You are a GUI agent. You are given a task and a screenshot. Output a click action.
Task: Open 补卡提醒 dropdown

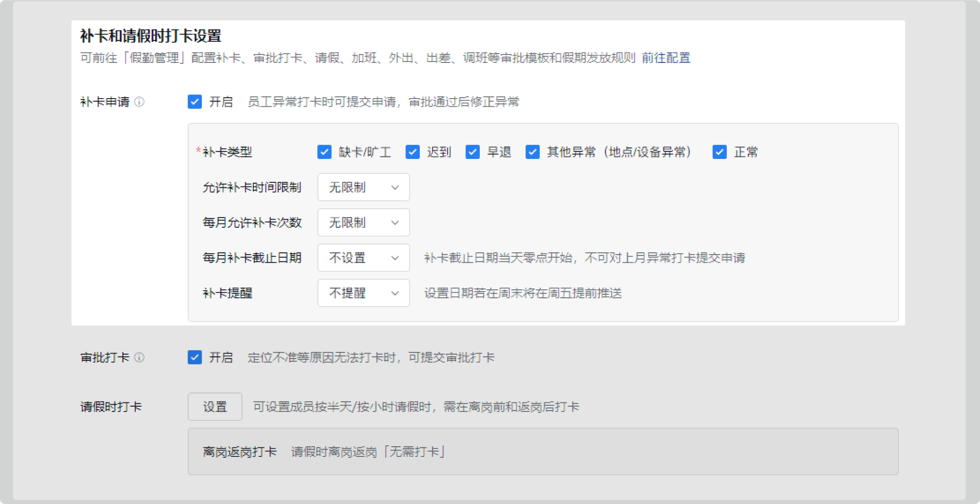click(x=364, y=293)
